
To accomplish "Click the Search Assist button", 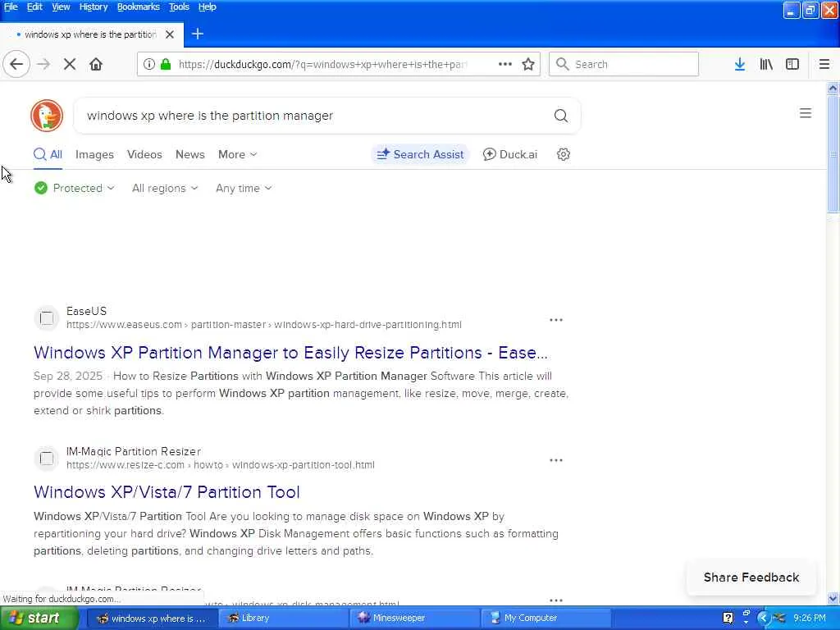I will coord(420,154).
